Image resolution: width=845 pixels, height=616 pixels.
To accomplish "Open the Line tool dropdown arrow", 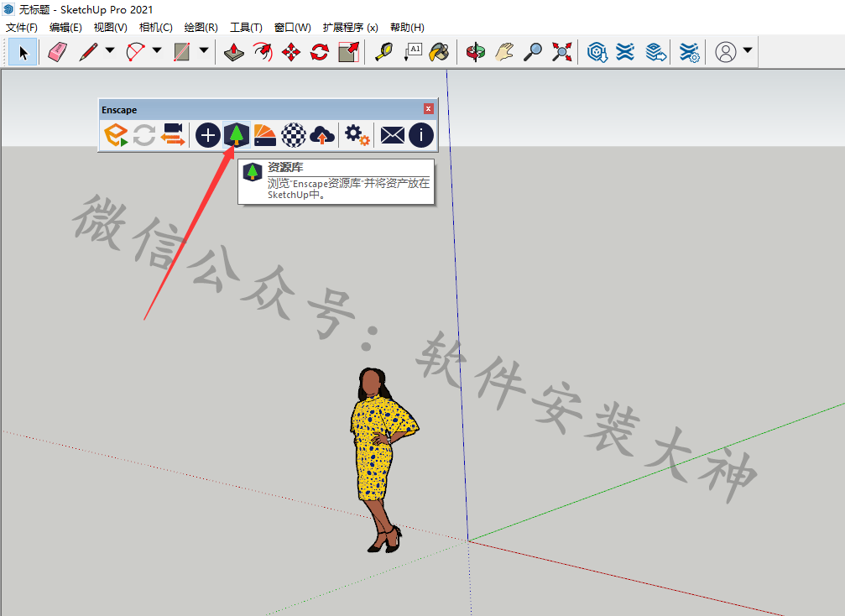I will [110, 50].
